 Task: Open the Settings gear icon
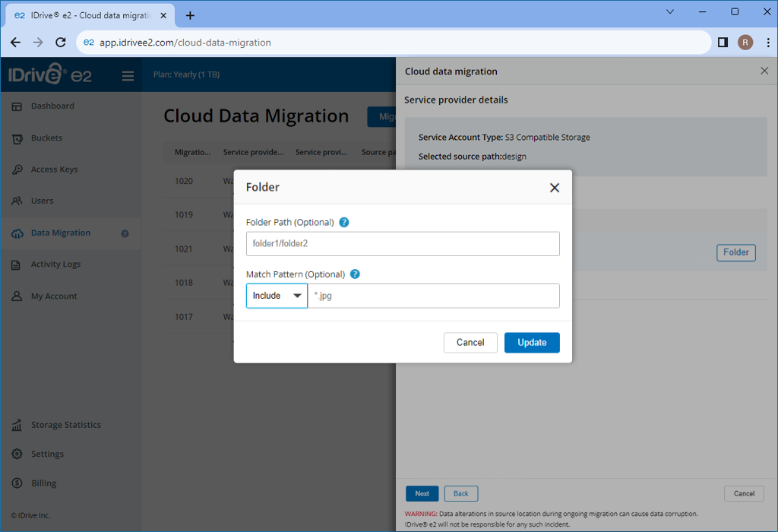click(x=17, y=454)
